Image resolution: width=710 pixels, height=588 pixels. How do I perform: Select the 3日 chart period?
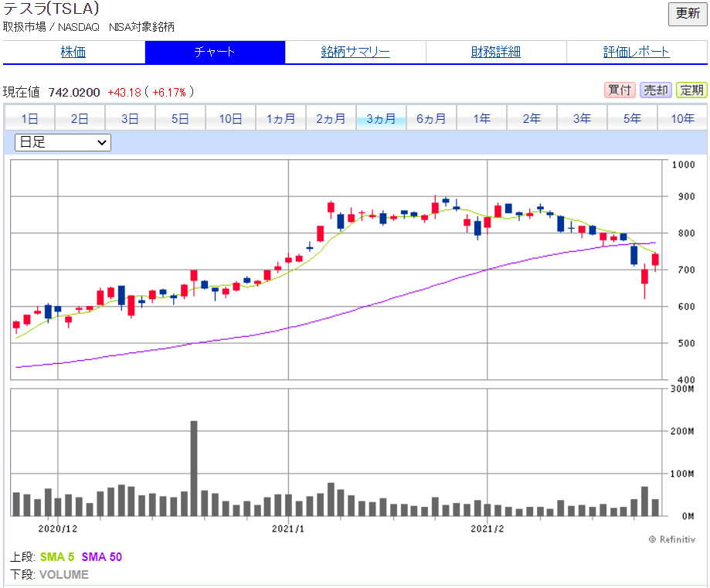click(130, 119)
